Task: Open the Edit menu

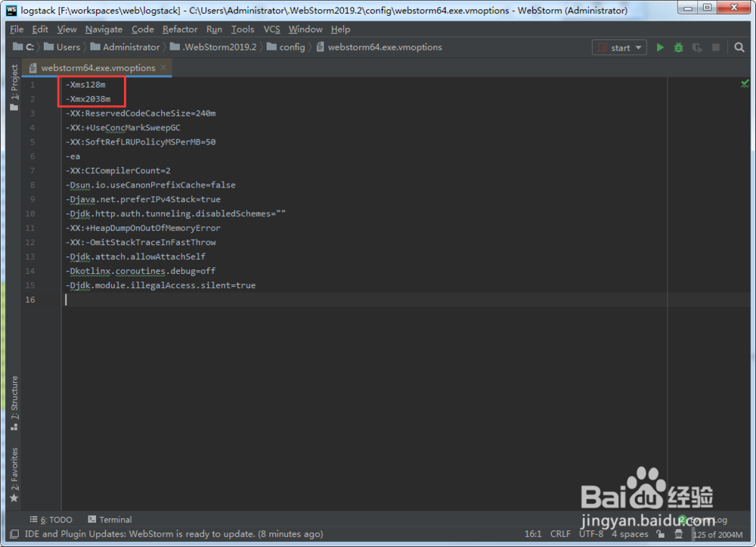Action: tap(40, 29)
